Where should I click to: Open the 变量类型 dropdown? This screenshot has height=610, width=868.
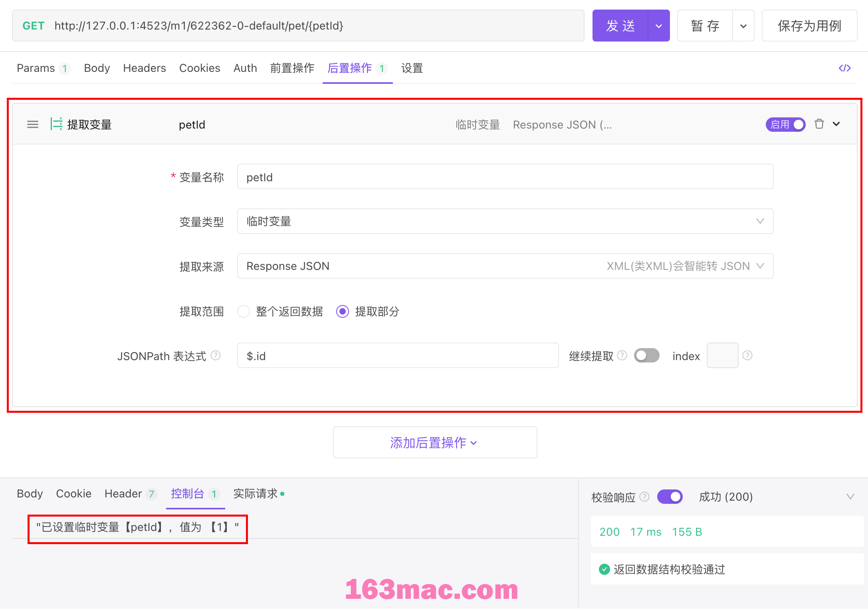[x=505, y=221]
